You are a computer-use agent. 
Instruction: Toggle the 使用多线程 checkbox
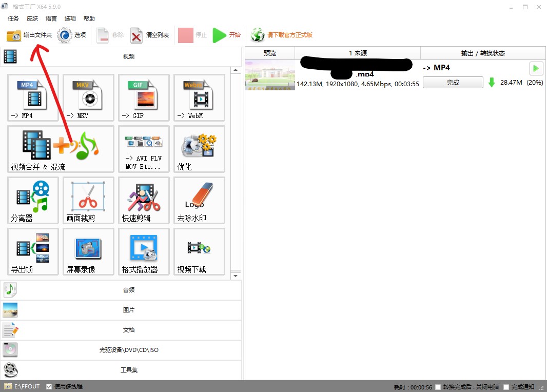pyautogui.click(x=49, y=386)
